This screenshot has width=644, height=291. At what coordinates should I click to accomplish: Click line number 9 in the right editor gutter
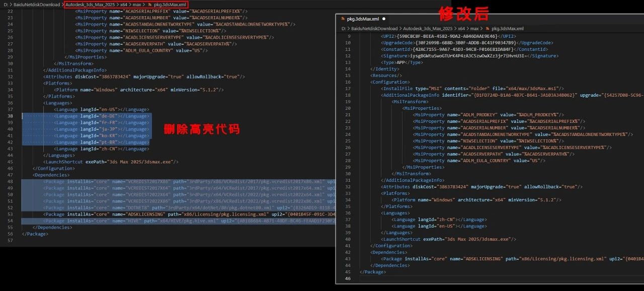pyautogui.click(x=349, y=36)
